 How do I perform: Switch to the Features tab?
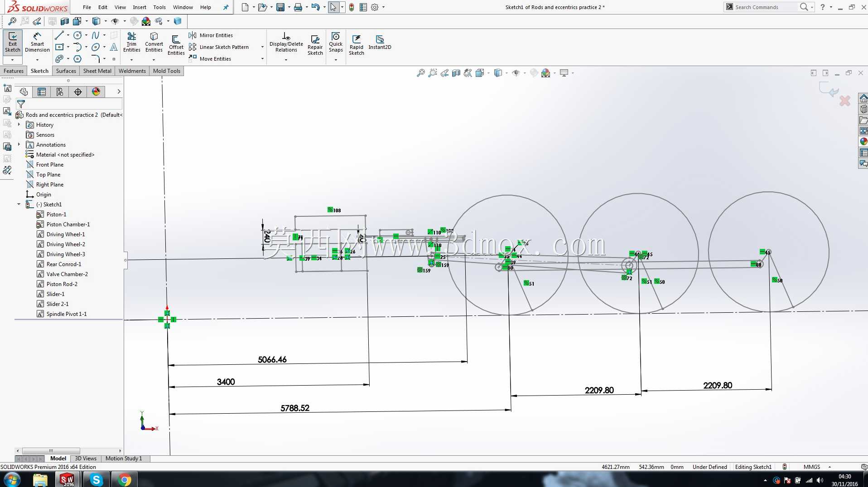pyautogui.click(x=14, y=71)
